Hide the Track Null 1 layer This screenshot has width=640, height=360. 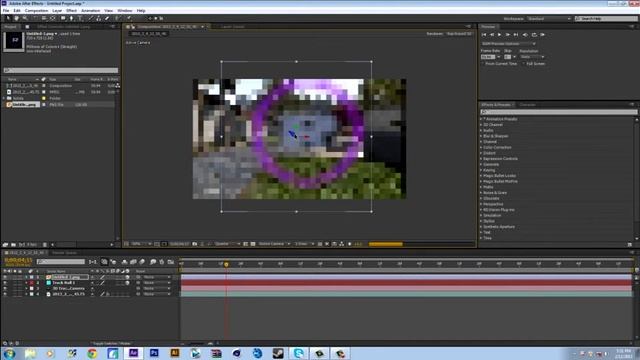tap(5, 283)
